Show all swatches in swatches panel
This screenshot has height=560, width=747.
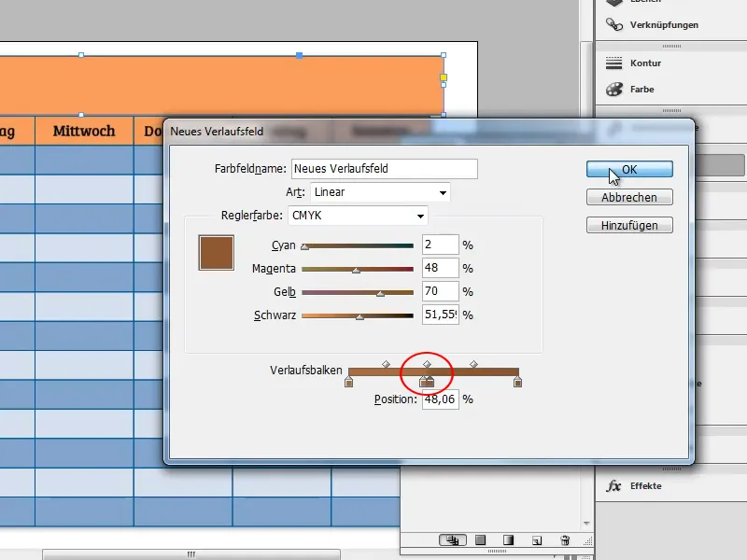coord(452,540)
